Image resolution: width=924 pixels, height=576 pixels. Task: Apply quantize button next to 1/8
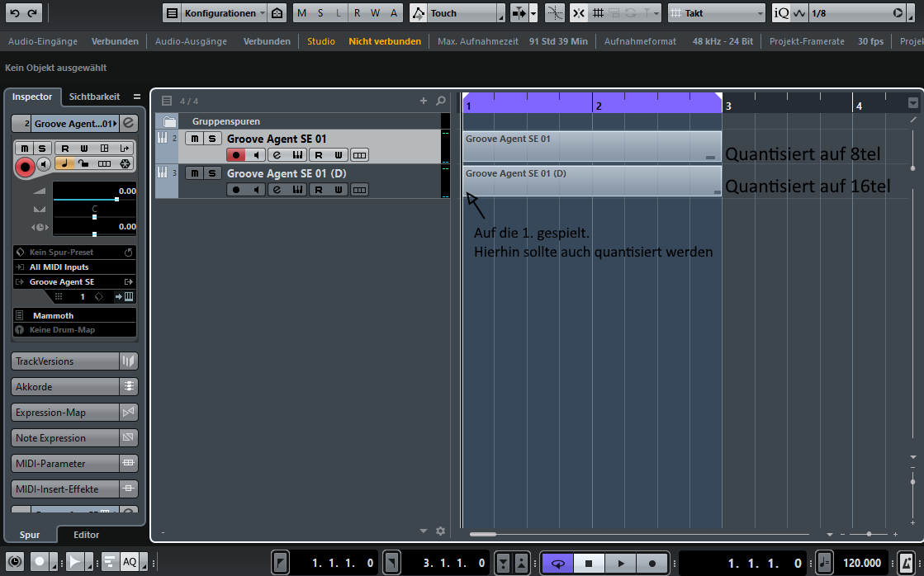(898, 13)
